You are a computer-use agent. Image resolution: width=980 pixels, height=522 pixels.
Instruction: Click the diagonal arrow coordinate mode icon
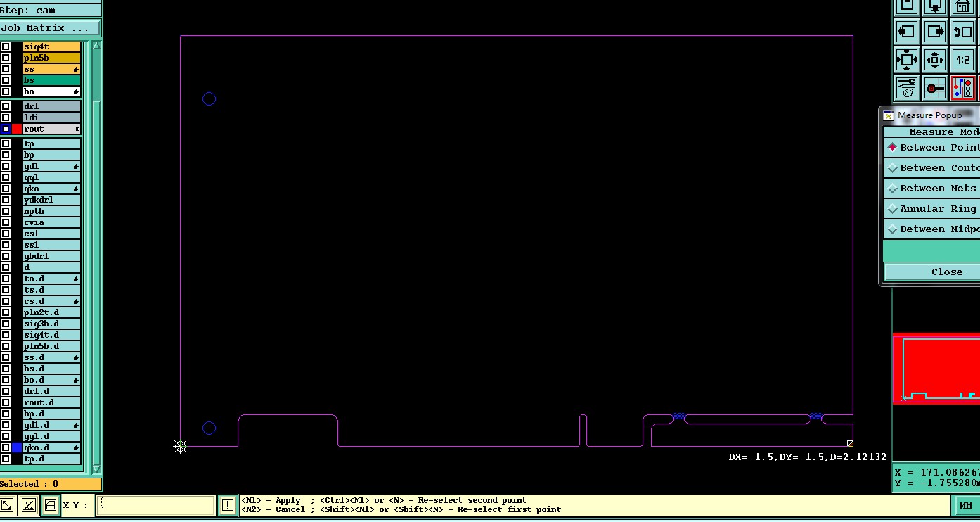7,505
